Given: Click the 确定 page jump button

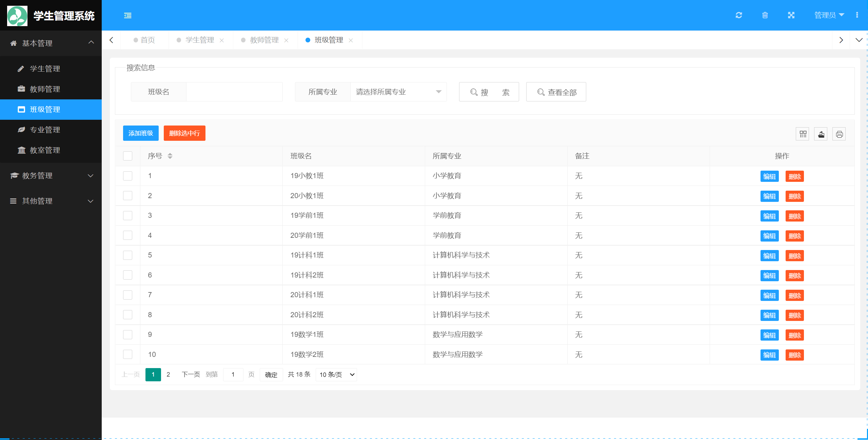Looking at the screenshot, I should pyautogui.click(x=271, y=375).
